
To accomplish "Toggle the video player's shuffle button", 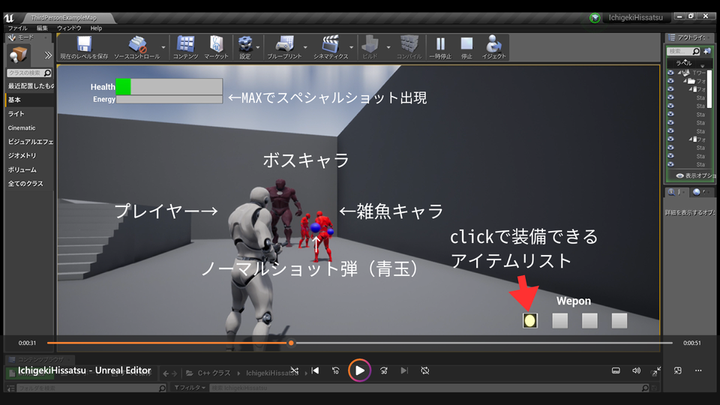I will 294,370.
